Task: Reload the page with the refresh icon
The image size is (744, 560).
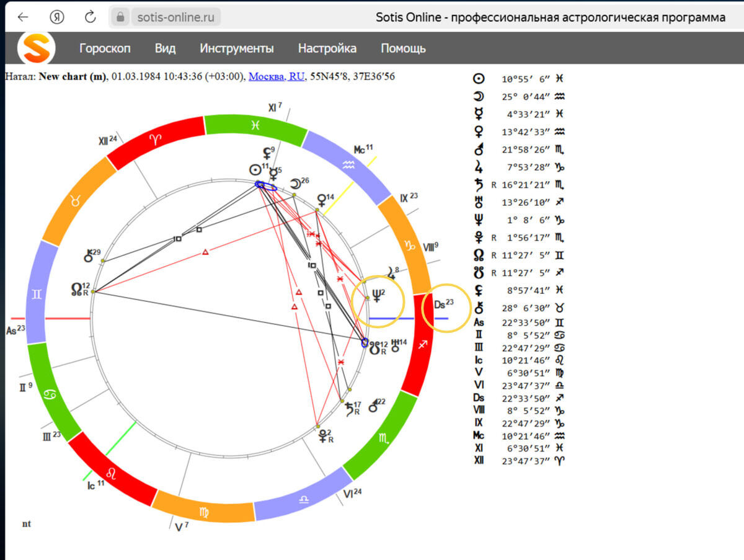Action: [x=91, y=17]
